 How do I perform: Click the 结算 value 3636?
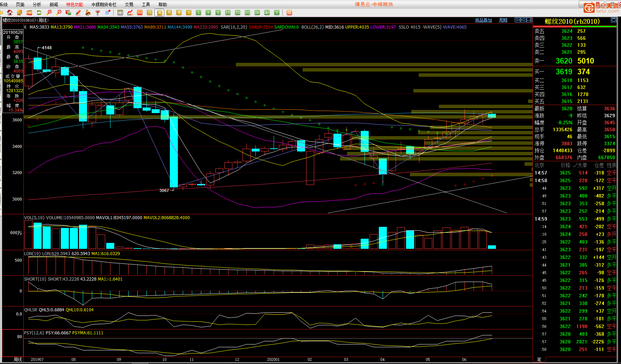(609, 109)
